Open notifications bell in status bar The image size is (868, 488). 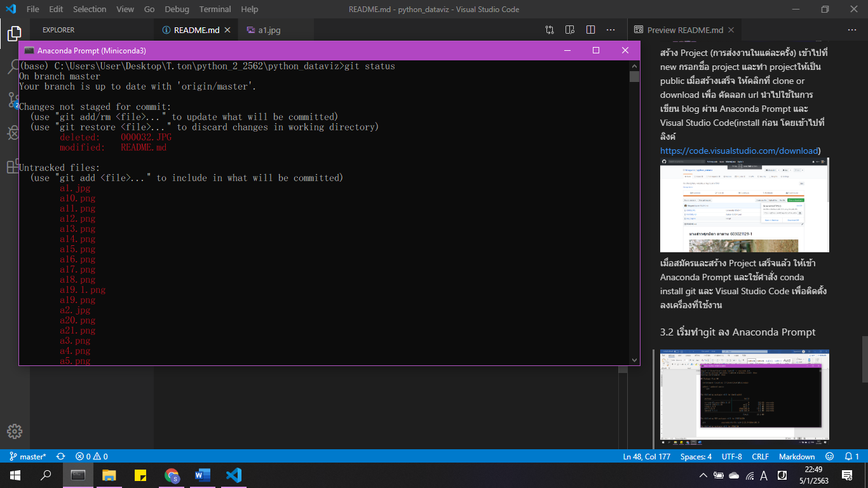point(851,456)
